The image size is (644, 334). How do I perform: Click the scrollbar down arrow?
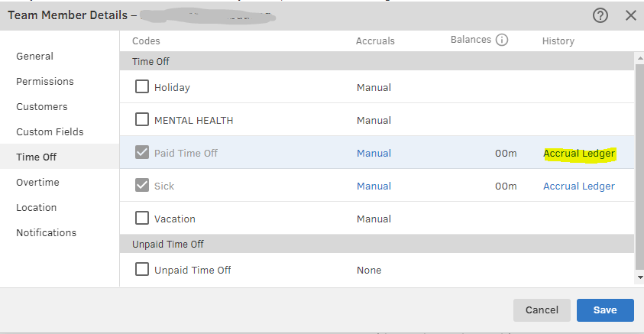coord(639,277)
